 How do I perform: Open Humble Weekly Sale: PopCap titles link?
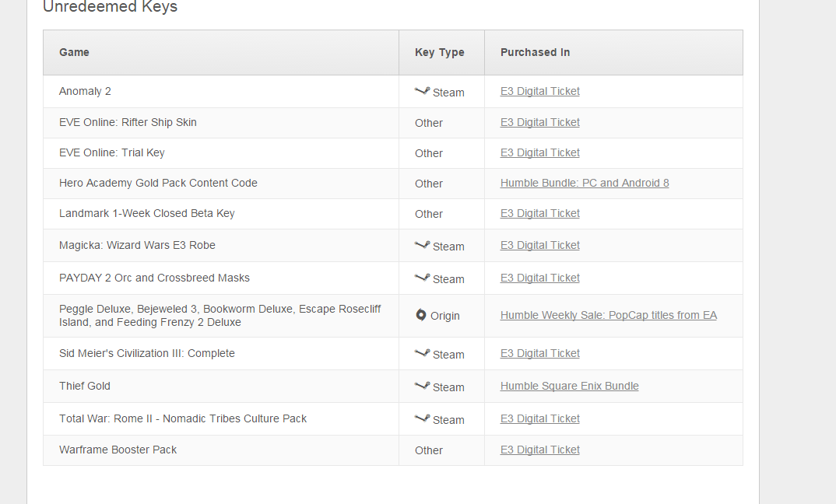[609, 315]
